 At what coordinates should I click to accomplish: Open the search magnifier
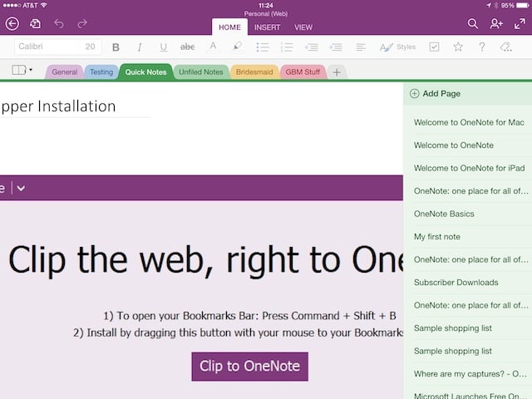click(x=473, y=24)
